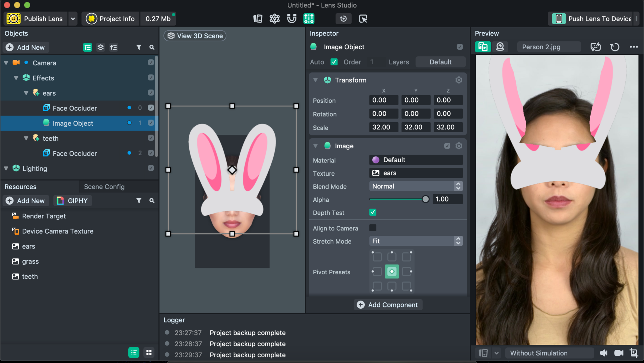Screen dimensions: 644x363
Task: Click the restart preview reset icon
Action: coord(614,47)
